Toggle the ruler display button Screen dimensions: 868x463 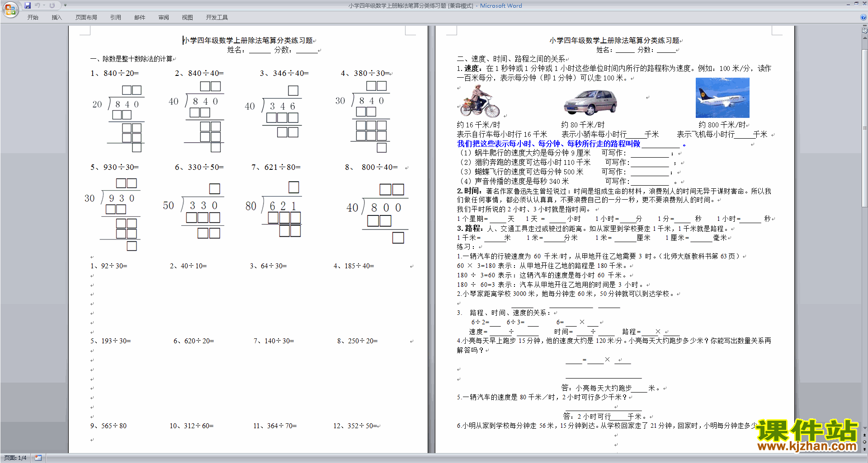[x=865, y=31]
